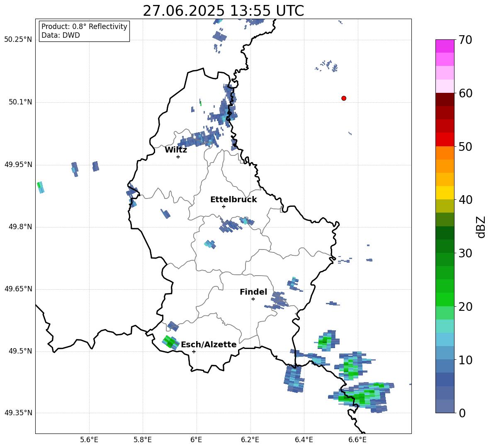This screenshot has width=491, height=448.
Task: Click the 60 tick label on colorbar
Action: [465, 93]
